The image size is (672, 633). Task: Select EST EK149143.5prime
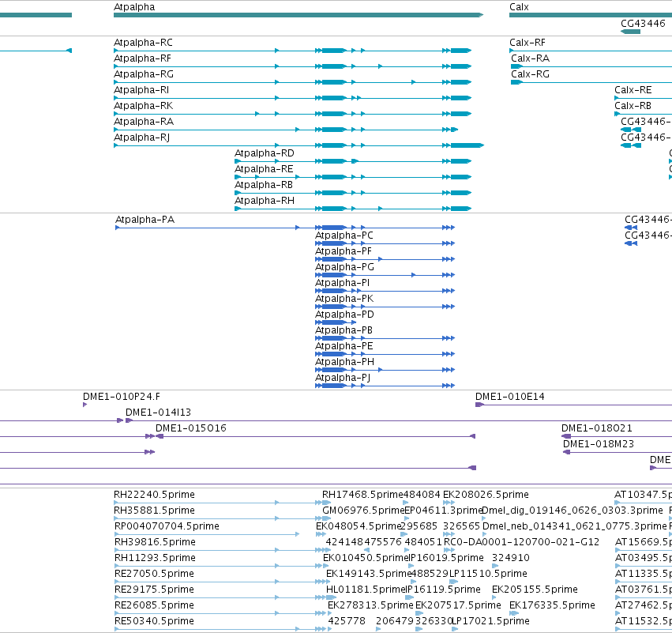click(x=369, y=574)
